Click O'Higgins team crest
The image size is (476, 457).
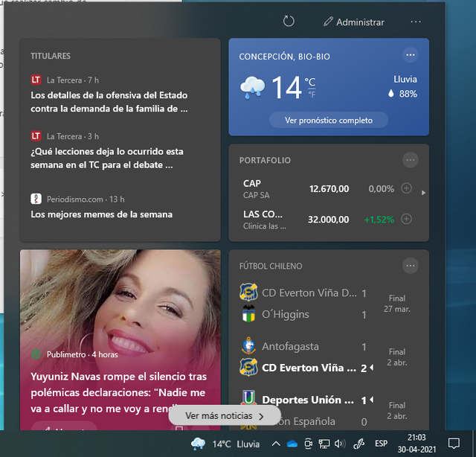pyautogui.click(x=248, y=314)
